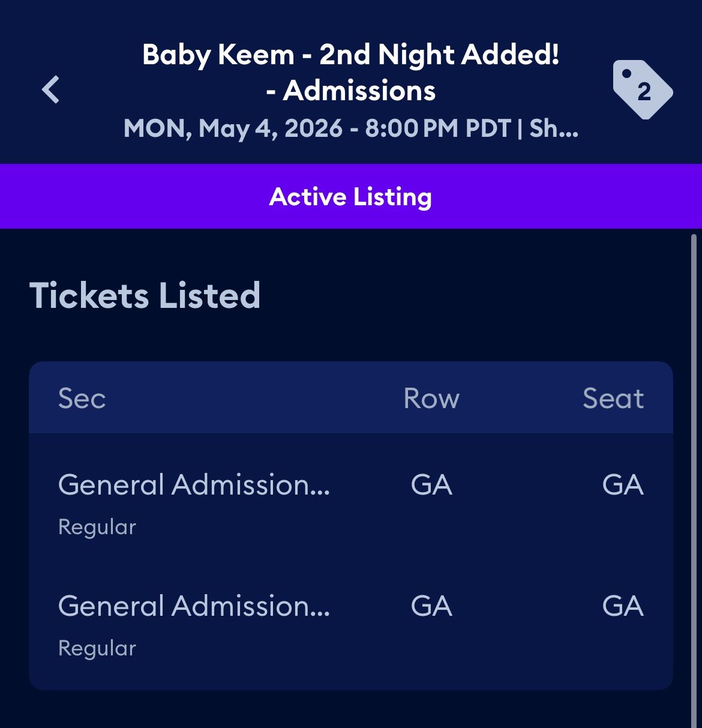The width and height of the screenshot is (702, 728).
Task: Click the Tickets Listed heading
Action: pyautogui.click(x=145, y=295)
